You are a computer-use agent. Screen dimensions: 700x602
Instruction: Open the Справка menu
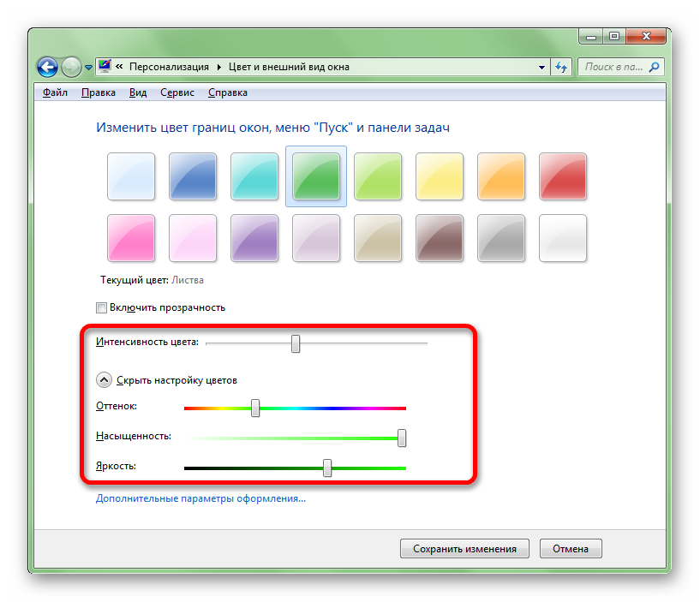pos(228,92)
